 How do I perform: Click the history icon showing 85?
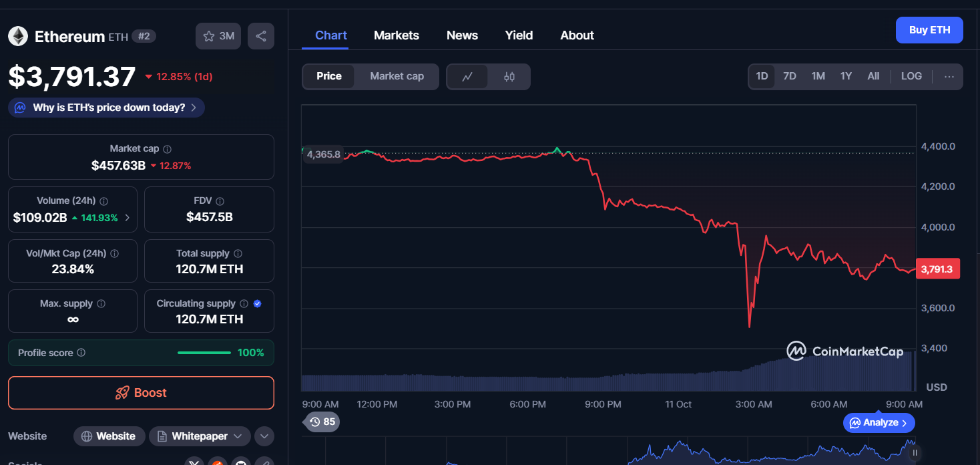(322, 422)
